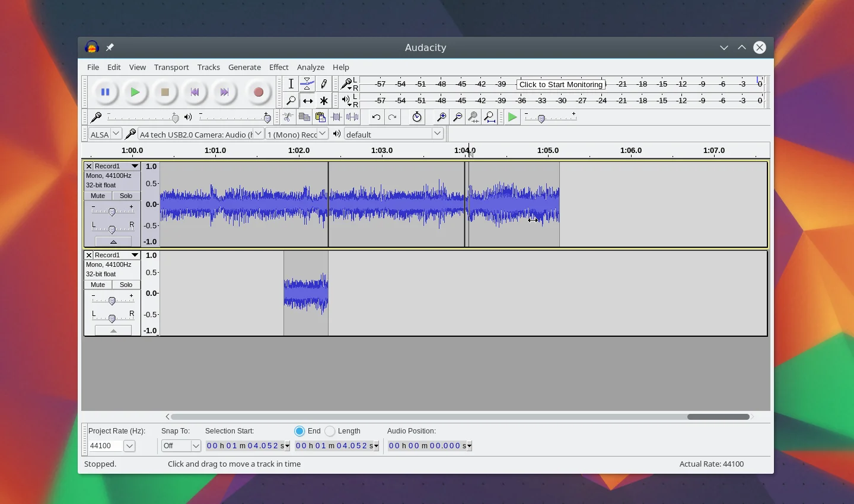Open the Effect menu
The image size is (854, 504).
click(x=279, y=67)
